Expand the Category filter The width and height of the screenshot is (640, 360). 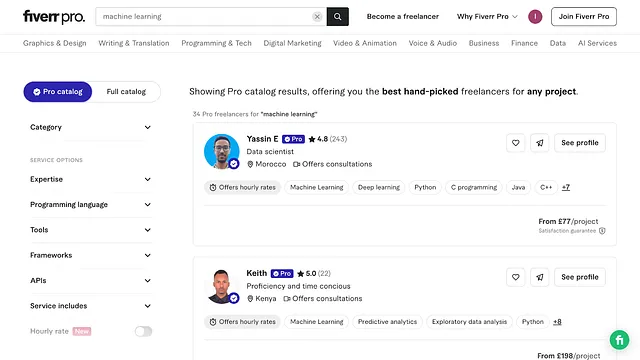coord(91,127)
